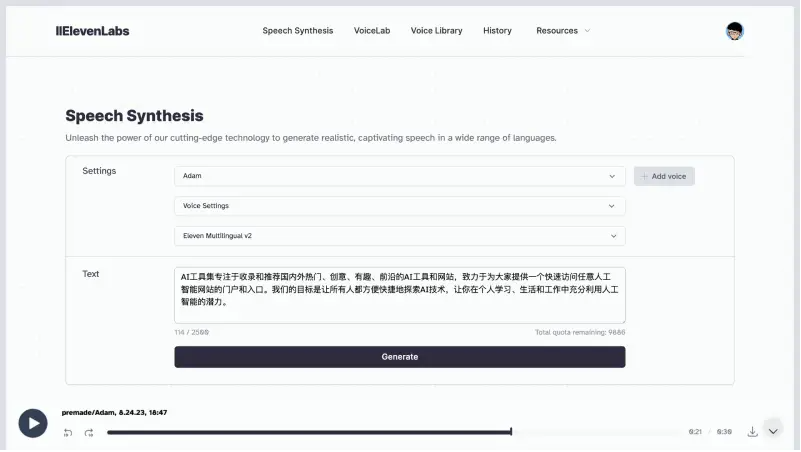Click the ElevenLabs logo
The height and width of the screenshot is (452, 801).
click(92, 31)
